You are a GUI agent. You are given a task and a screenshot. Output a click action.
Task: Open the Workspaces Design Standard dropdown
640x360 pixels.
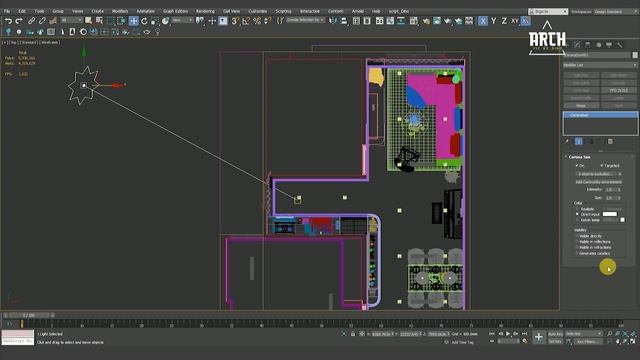tap(616, 11)
